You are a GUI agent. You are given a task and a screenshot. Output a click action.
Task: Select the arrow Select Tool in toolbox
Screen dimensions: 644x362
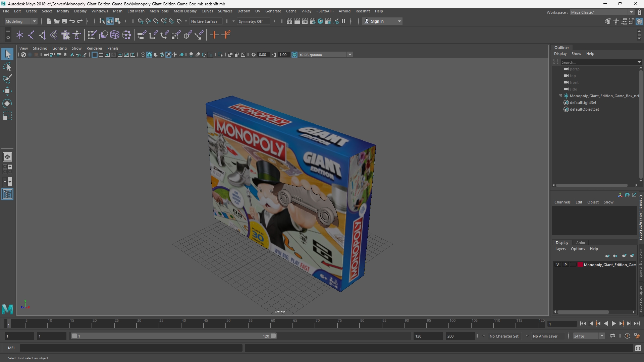[7, 54]
